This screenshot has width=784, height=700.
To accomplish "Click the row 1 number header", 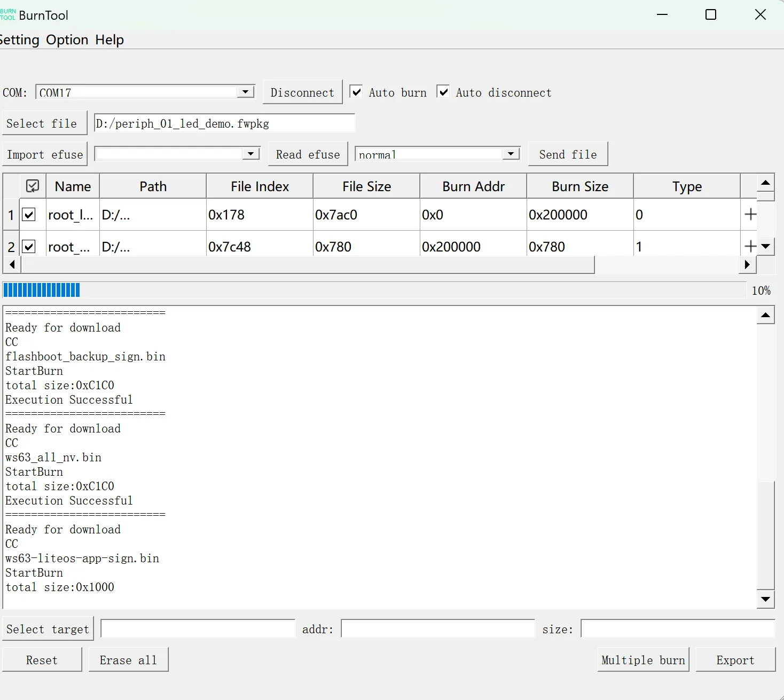I will point(11,215).
